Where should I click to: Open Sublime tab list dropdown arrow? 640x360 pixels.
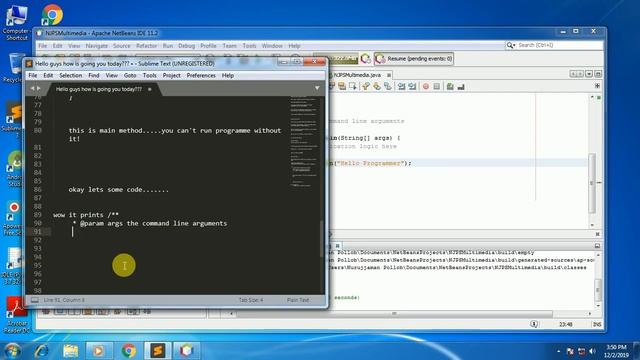(317, 88)
